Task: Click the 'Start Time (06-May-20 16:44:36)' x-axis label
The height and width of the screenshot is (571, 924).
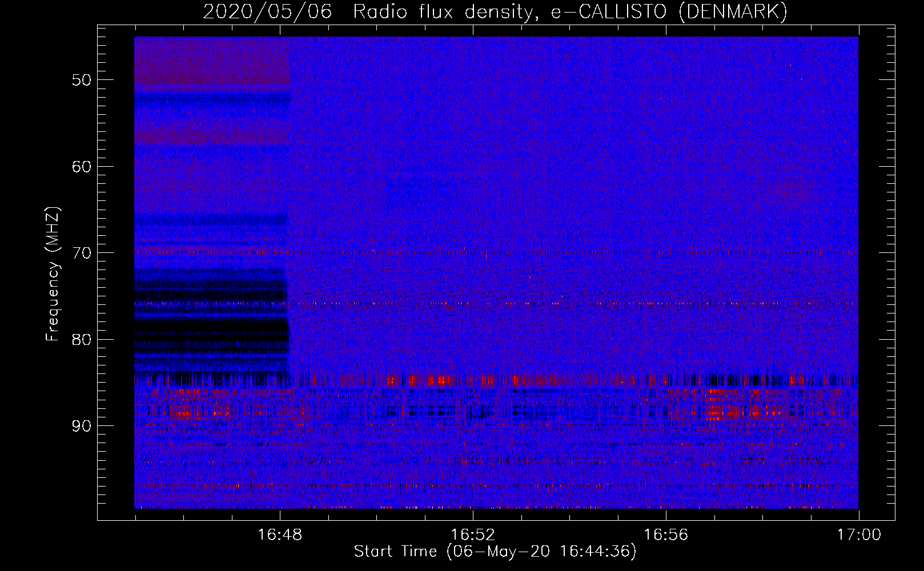Action: tap(495, 551)
